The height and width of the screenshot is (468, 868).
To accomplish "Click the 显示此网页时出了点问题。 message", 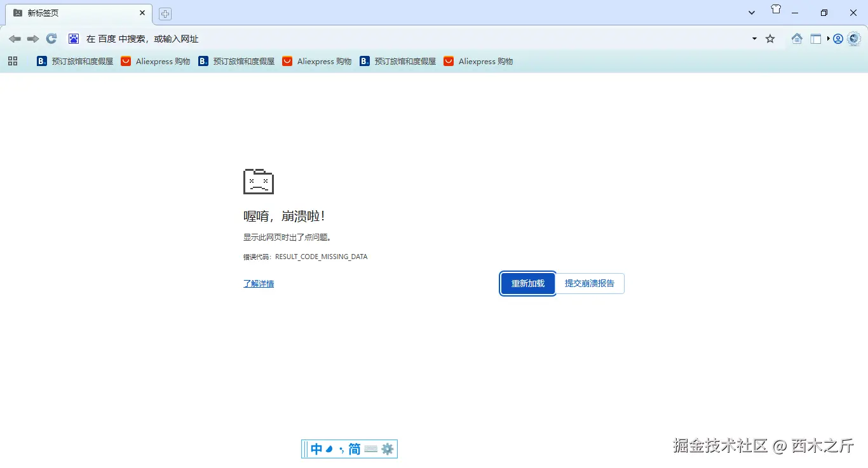I will pyautogui.click(x=288, y=237).
